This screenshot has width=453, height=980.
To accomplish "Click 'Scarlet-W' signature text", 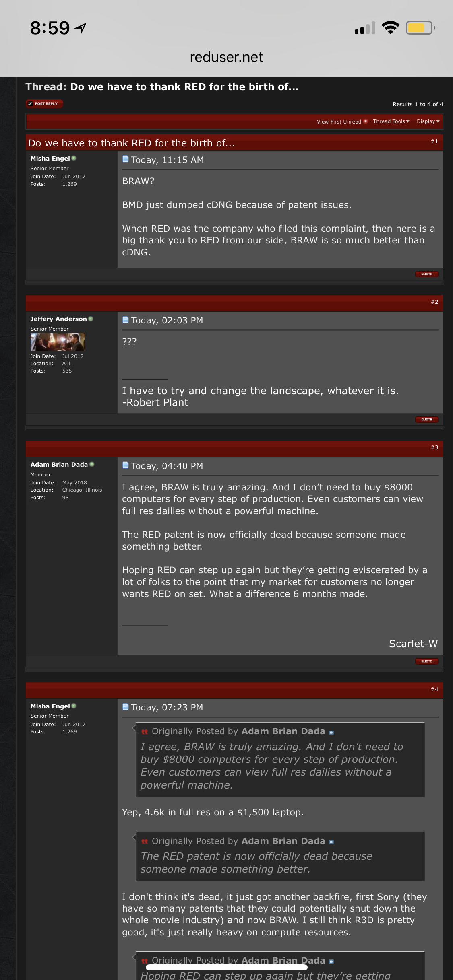I will click(x=413, y=644).
